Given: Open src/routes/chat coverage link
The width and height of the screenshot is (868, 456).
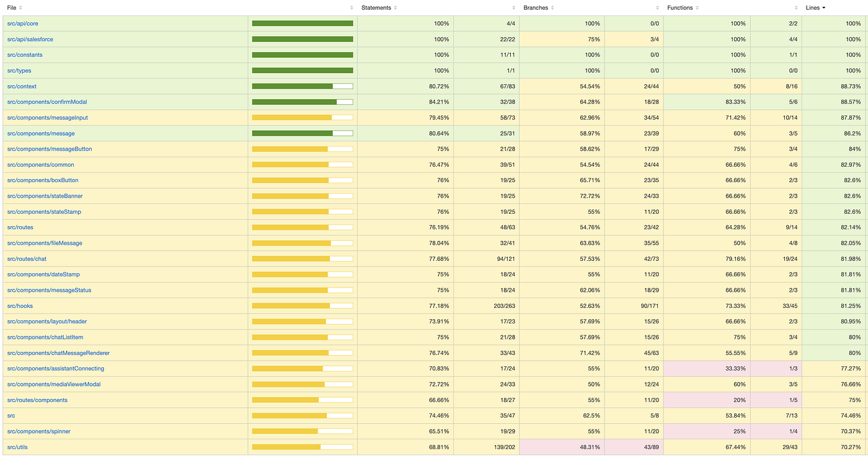Looking at the screenshot, I should tap(27, 259).
